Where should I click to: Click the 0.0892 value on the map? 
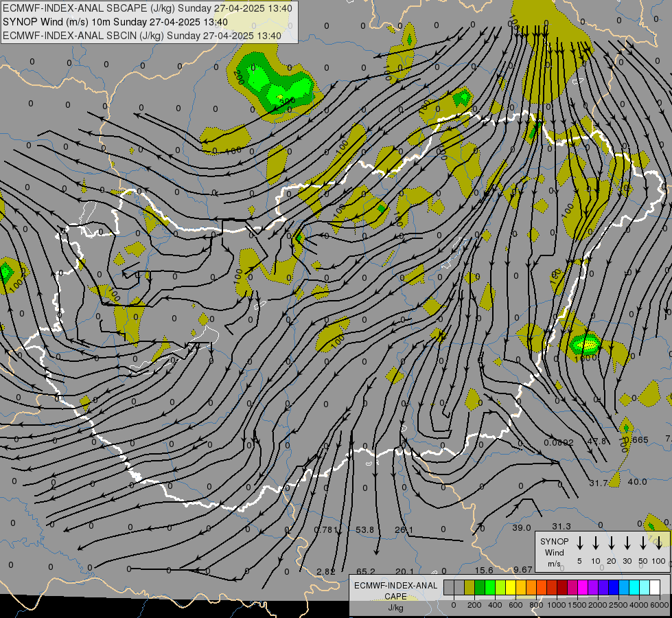click(x=559, y=443)
